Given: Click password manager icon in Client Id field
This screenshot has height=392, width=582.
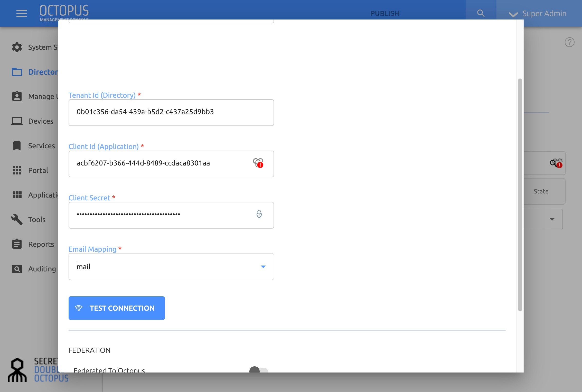Looking at the screenshot, I should (x=258, y=163).
